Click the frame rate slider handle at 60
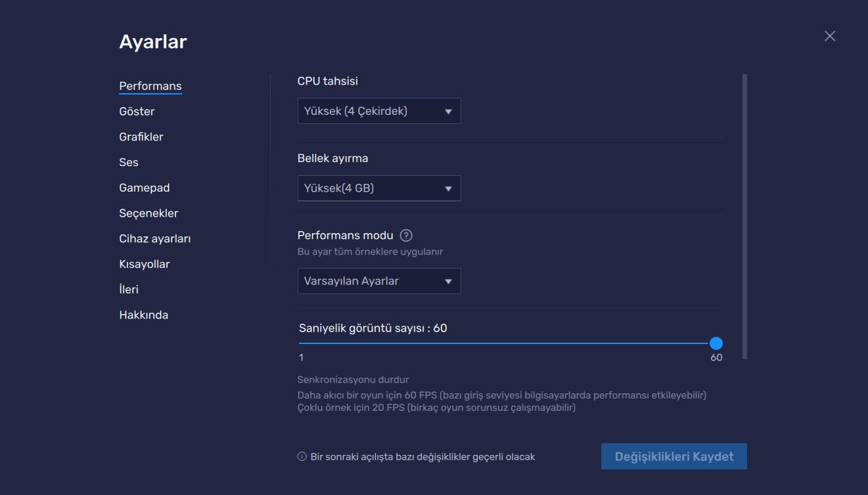This screenshot has height=495, width=868. 716,343
